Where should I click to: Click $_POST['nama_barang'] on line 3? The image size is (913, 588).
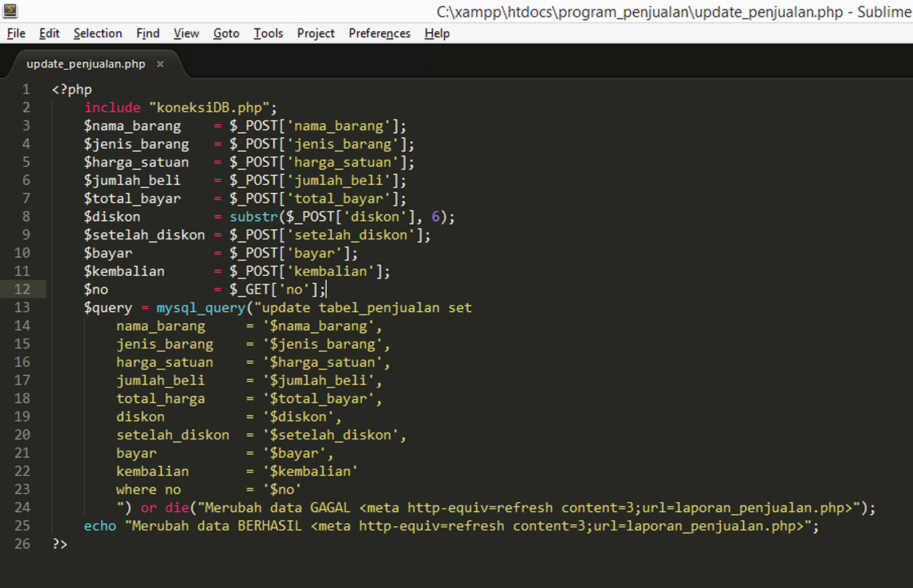(x=315, y=126)
